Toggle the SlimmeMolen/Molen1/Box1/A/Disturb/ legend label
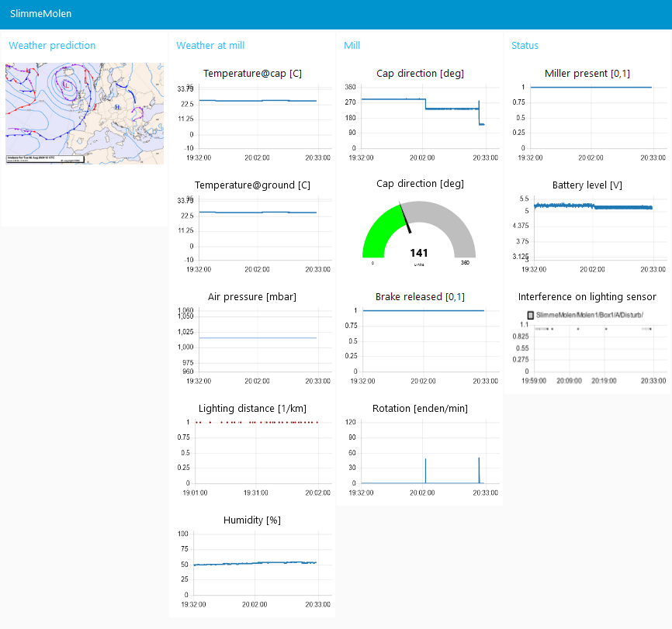This screenshot has height=629, width=672. tap(590, 315)
